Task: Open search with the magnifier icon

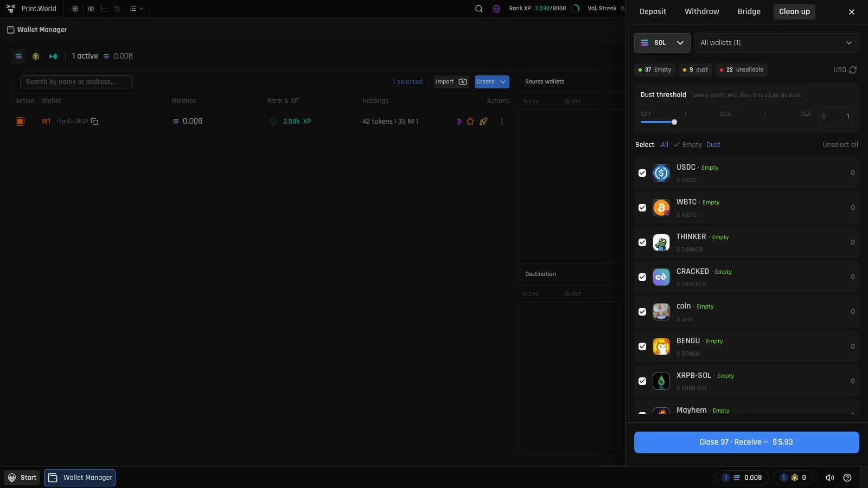Action: coord(479,9)
